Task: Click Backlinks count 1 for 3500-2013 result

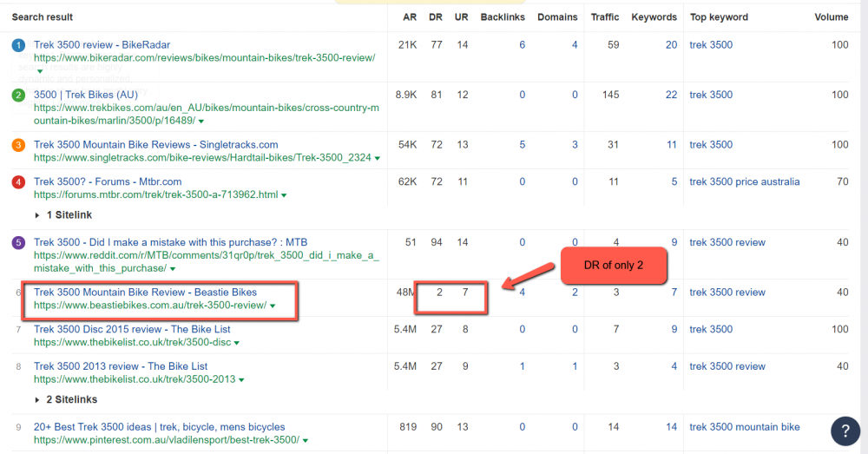Action: (522, 366)
